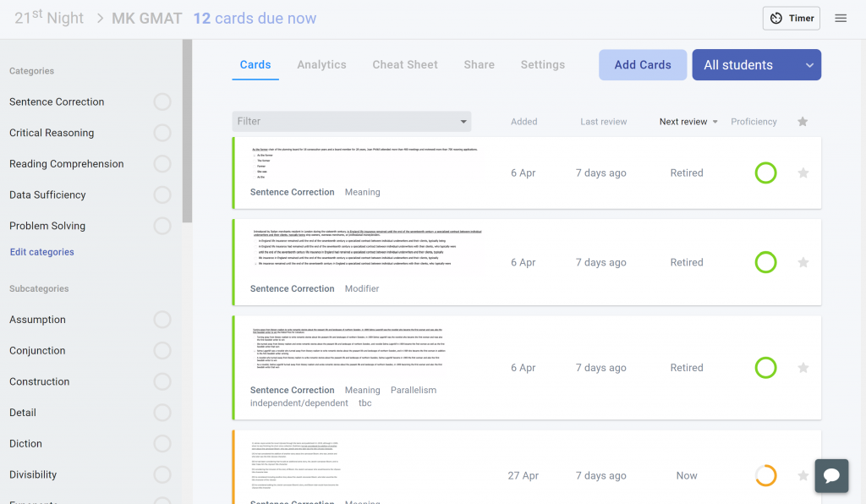Image resolution: width=866 pixels, height=504 pixels.
Task: Open thumbnail of the 27 Apr card
Action: (295, 465)
